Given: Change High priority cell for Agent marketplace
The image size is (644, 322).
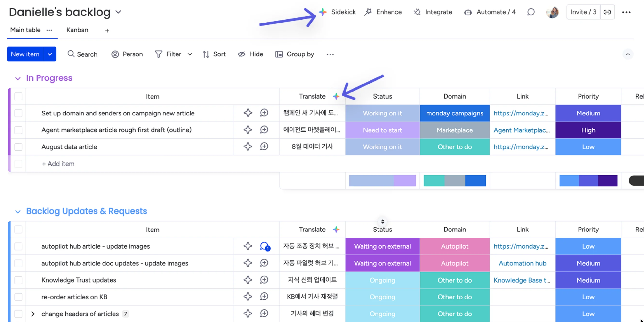Looking at the screenshot, I should pyautogui.click(x=588, y=130).
